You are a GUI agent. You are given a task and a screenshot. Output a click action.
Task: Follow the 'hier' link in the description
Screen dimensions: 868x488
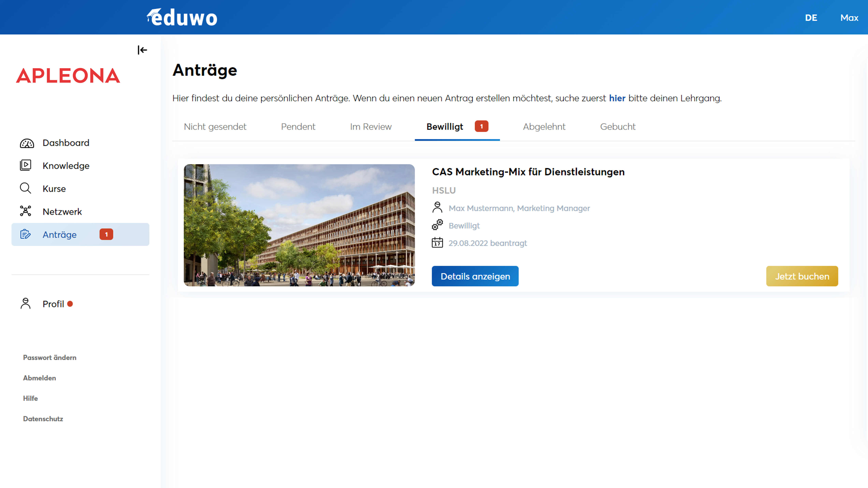click(617, 98)
